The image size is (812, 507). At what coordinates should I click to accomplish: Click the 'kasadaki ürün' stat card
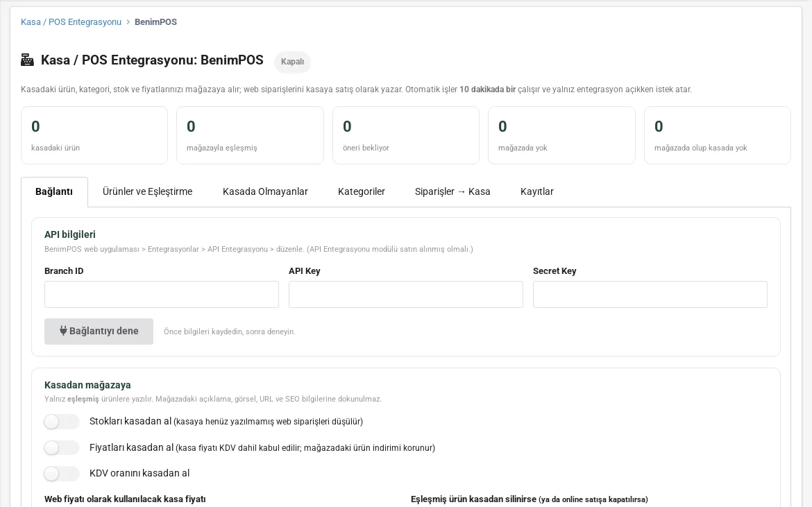[x=94, y=135]
